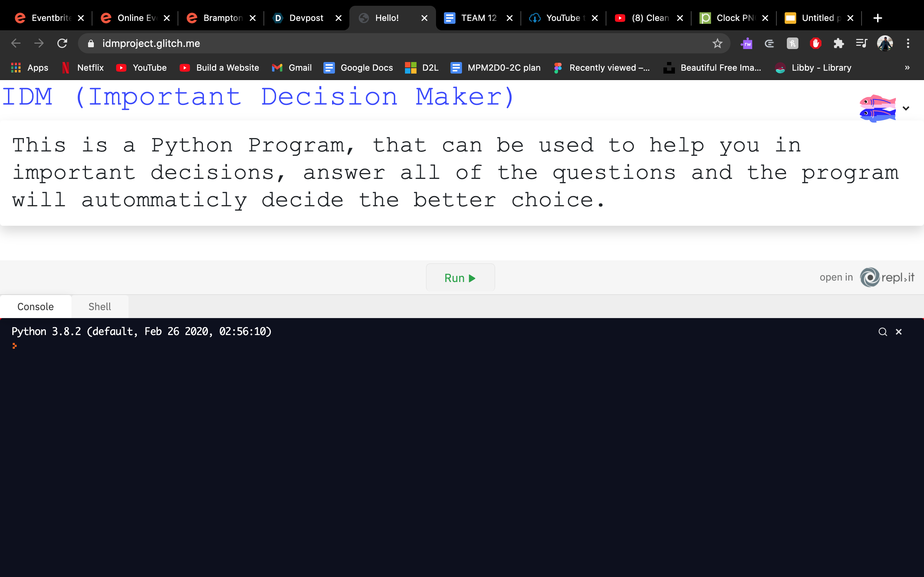
Task: Open the Chrome profile avatar
Action: click(x=885, y=44)
